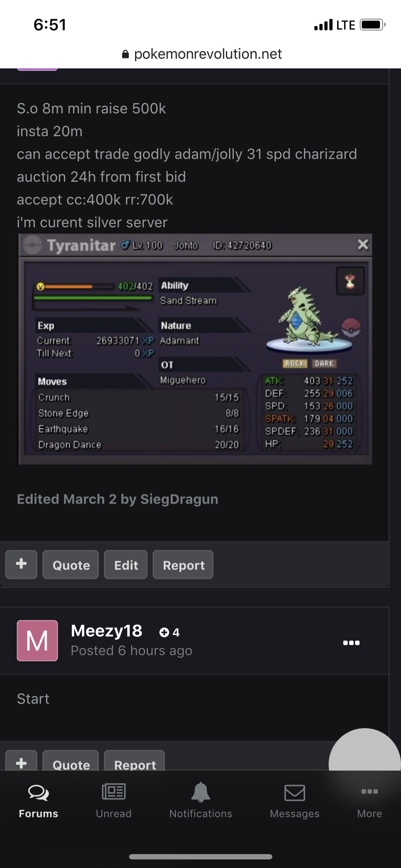The image size is (401, 868).
Task: Click Meezy18's avatar letter M
Action: 37,641
